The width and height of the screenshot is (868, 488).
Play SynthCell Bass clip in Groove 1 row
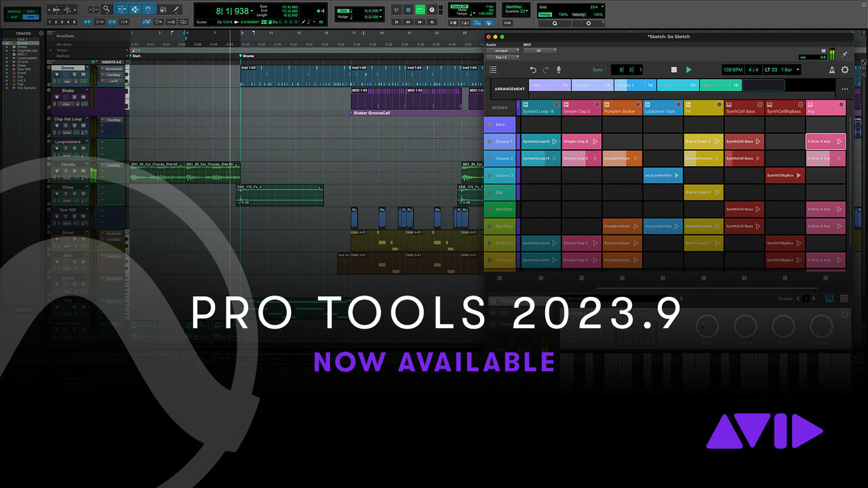tap(757, 142)
